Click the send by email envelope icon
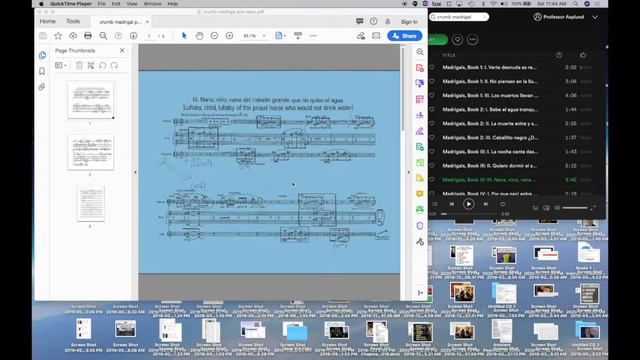This screenshot has height=360, width=640. 376,36
